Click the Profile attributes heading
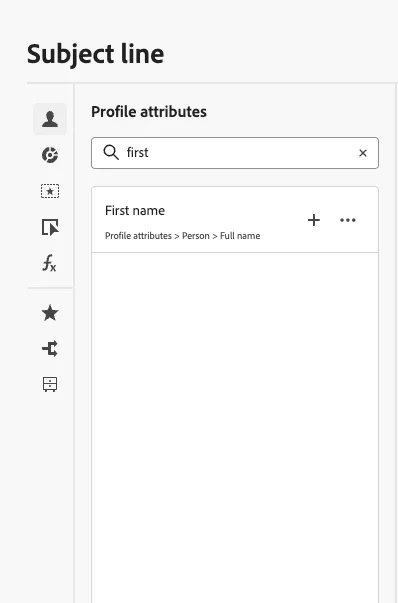 [149, 112]
